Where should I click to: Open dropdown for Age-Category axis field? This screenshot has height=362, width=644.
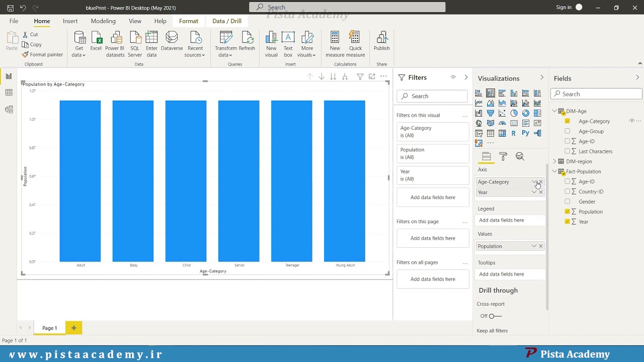pos(534,182)
